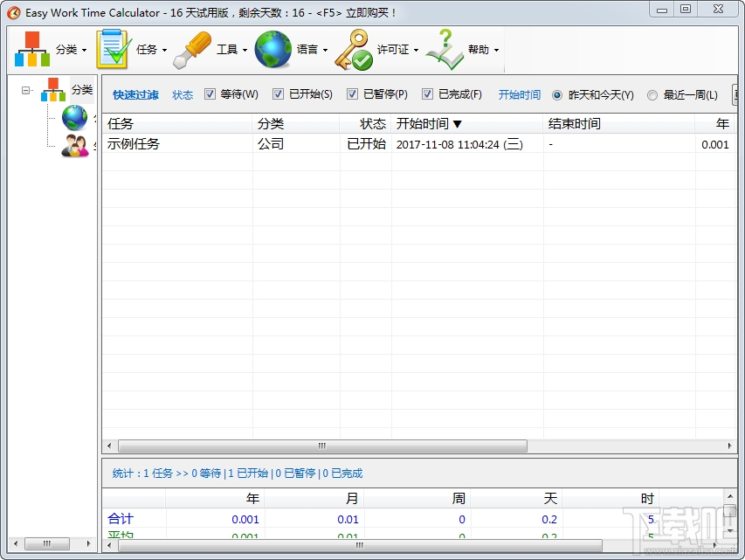
Task: Click the 结束时间 column header
Action: [x=618, y=123]
